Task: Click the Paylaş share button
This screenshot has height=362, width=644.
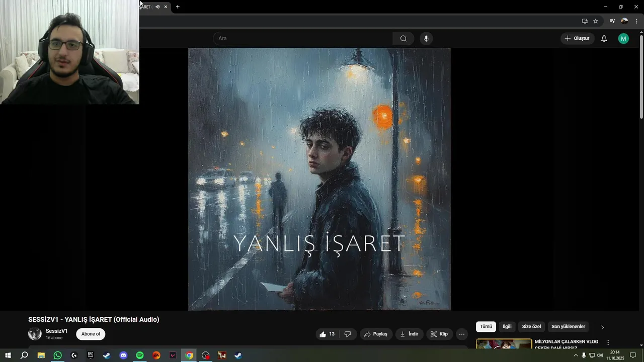Action: tap(376, 334)
